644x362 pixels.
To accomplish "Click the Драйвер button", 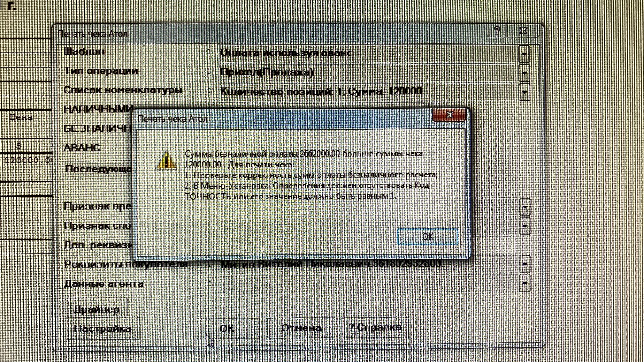I will pyautogui.click(x=96, y=309).
